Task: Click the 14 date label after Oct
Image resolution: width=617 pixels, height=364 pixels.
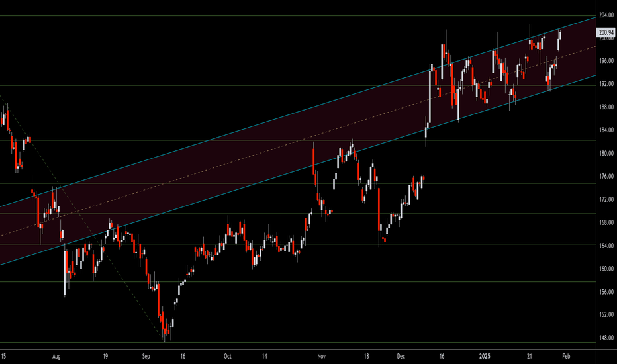Action: click(x=264, y=357)
